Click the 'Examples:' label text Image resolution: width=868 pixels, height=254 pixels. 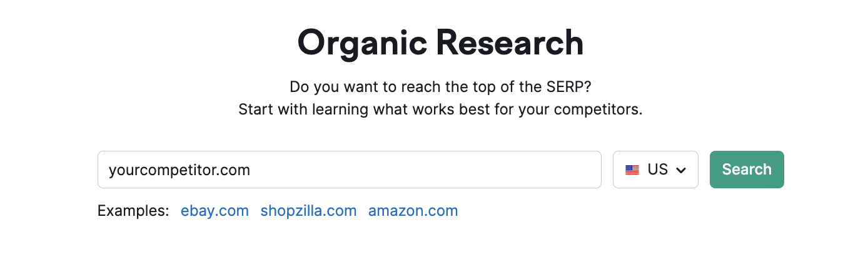pos(133,211)
